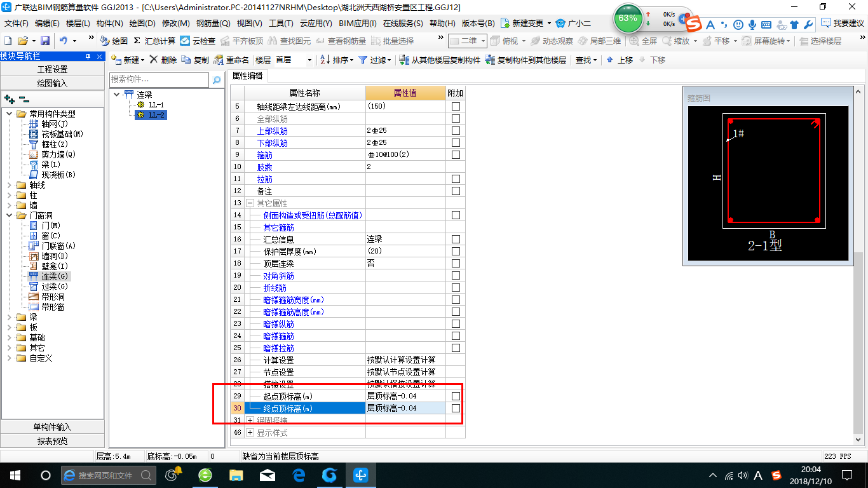This screenshot has width=868, height=488.
Task: Switch to 绘图 drawing mode
Action: tap(114, 41)
